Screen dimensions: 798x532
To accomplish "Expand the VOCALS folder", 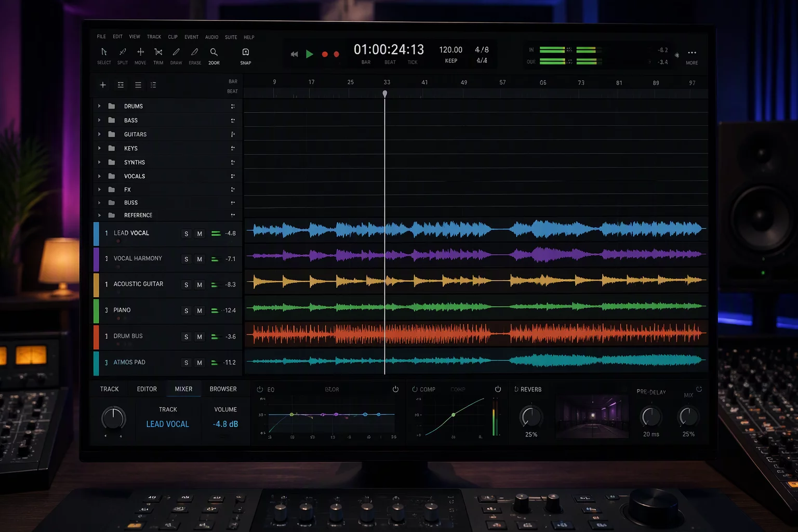I will point(99,176).
